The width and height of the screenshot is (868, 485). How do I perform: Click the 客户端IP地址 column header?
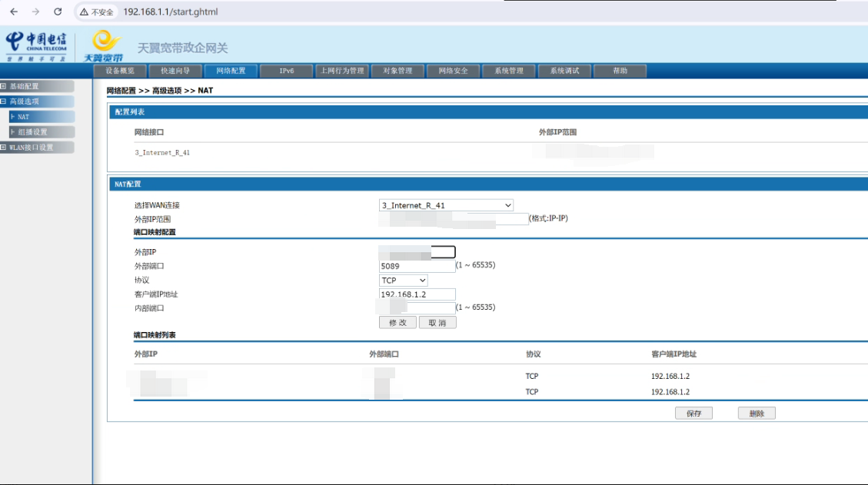click(x=673, y=354)
